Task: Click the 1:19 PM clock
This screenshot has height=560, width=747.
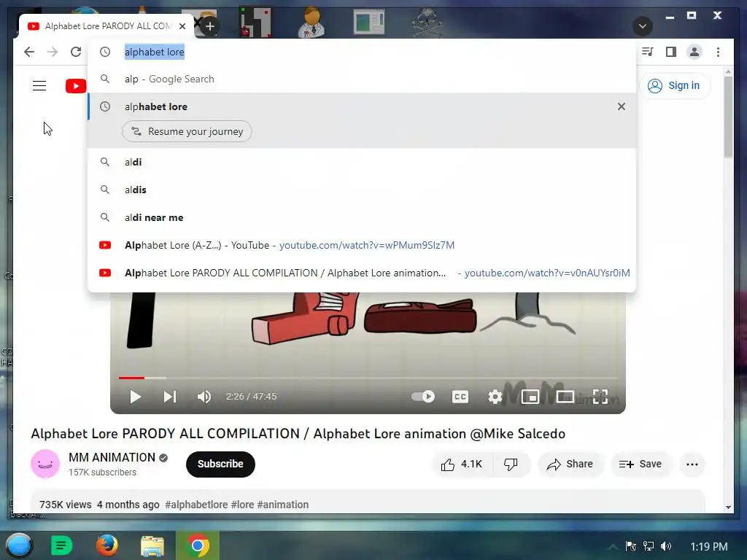Action: (709, 547)
